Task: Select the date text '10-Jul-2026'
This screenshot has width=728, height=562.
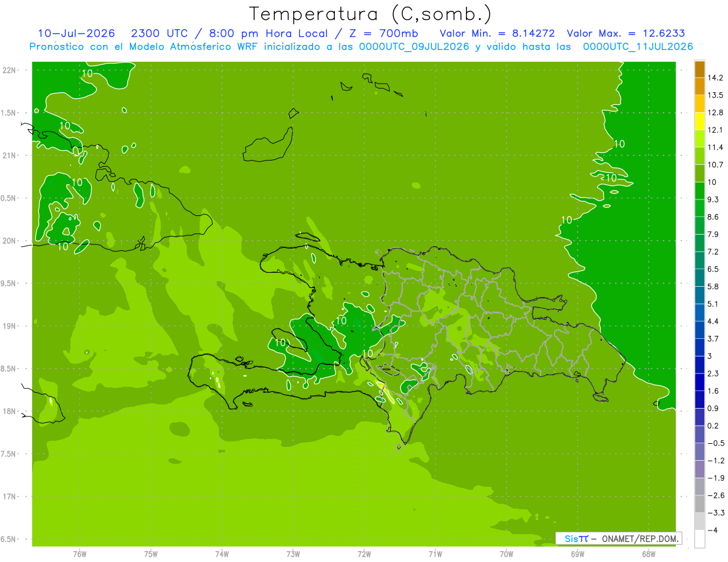Action: [x=76, y=33]
